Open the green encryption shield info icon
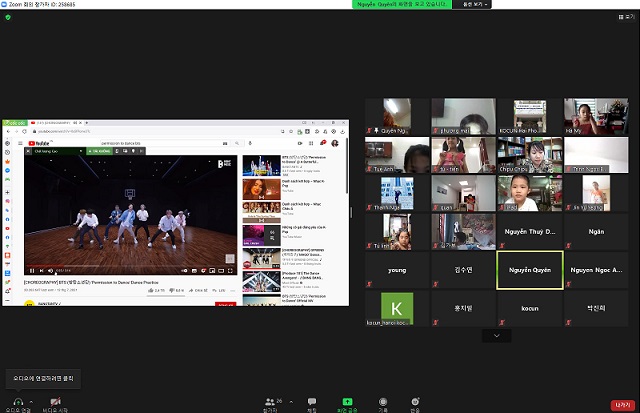 8,17
